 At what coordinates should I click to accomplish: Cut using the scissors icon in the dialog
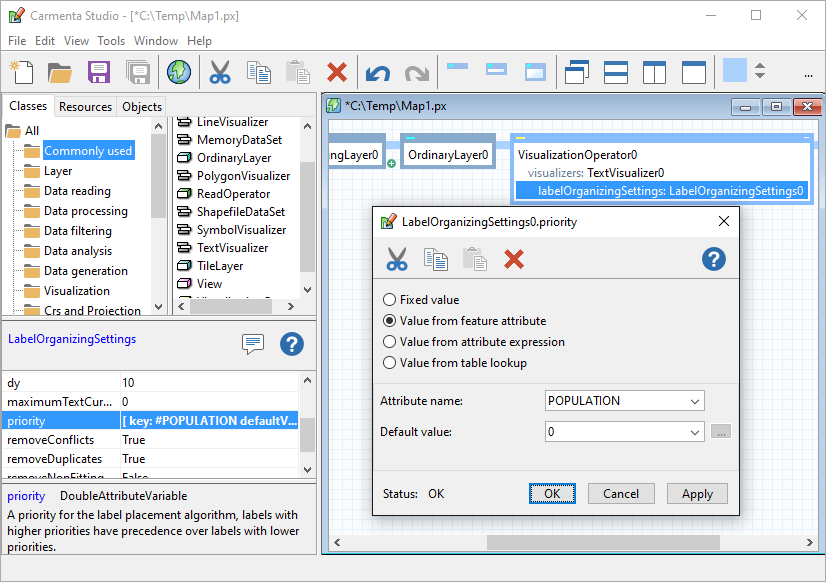point(397,259)
